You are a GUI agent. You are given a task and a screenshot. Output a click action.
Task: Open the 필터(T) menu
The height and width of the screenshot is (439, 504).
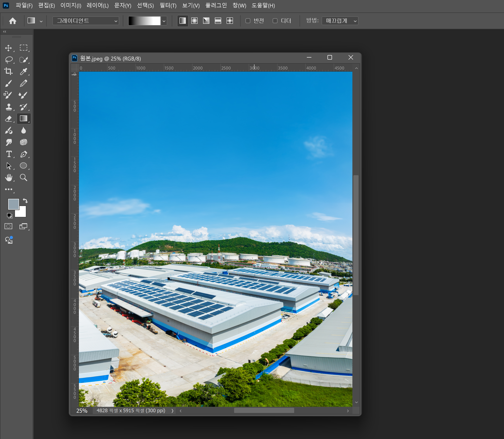coord(168,5)
